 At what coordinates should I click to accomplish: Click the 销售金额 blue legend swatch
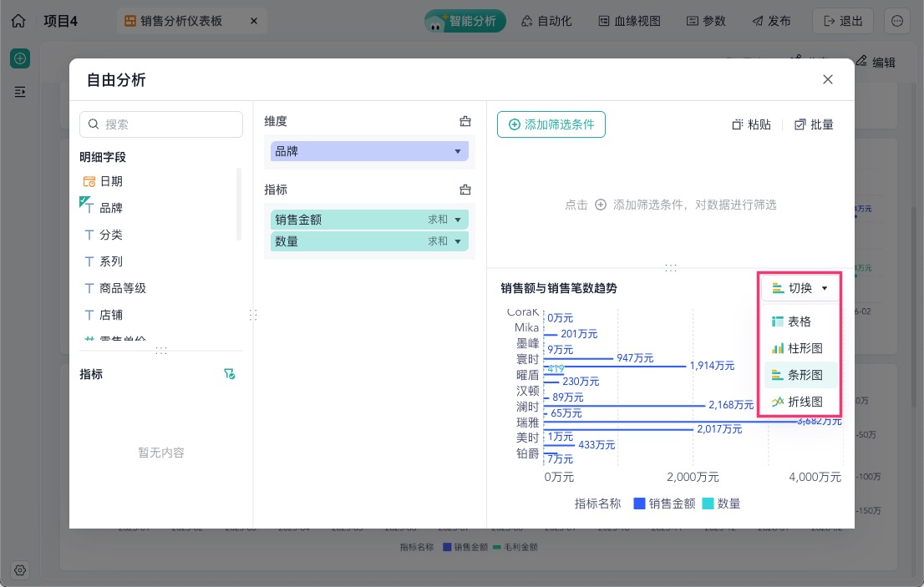tap(639, 504)
